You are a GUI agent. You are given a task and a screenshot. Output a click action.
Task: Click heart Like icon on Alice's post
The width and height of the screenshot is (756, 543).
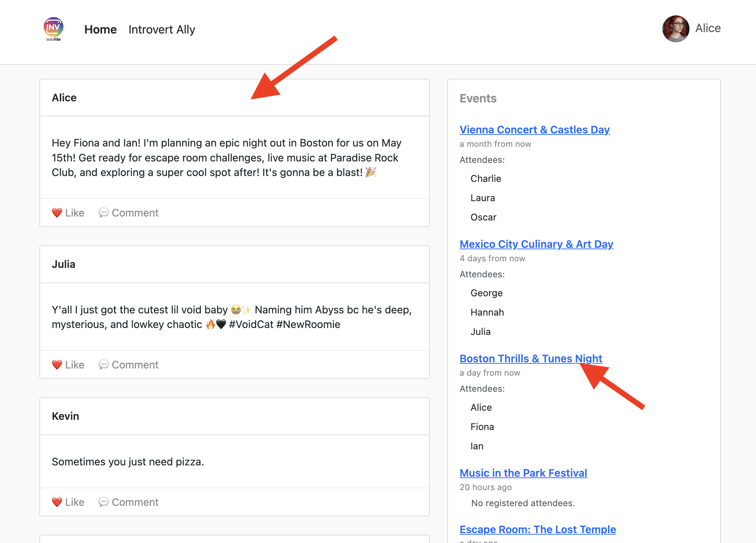[x=57, y=212]
